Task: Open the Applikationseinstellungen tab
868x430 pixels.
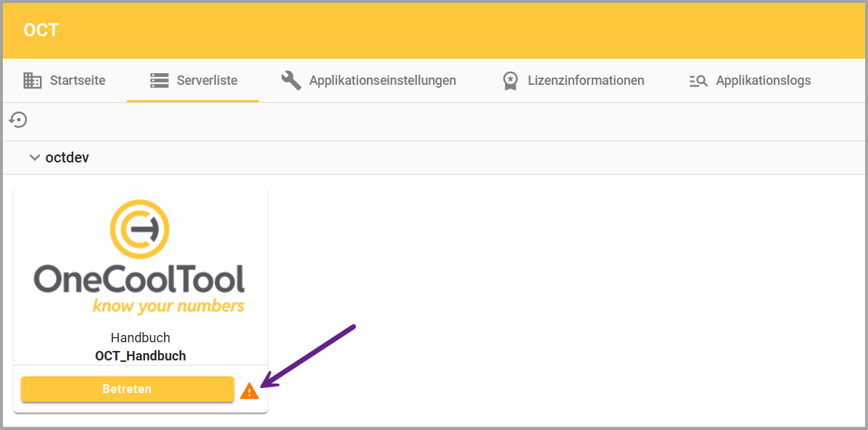Action: click(368, 80)
